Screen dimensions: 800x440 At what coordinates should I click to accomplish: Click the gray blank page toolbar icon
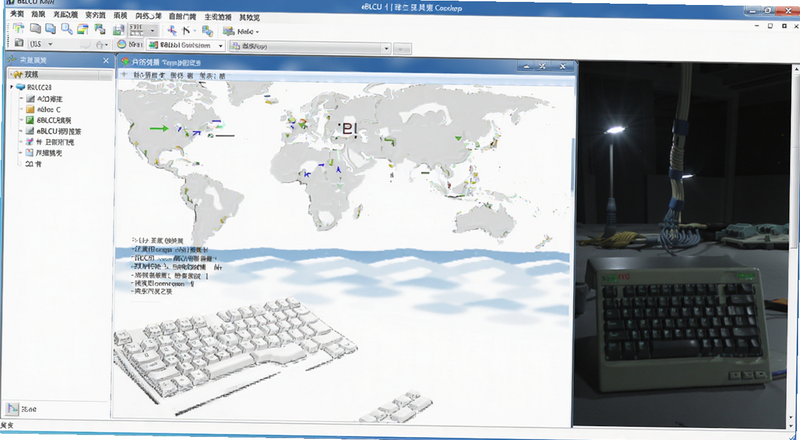pyautogui.click(x=35, y=29)
